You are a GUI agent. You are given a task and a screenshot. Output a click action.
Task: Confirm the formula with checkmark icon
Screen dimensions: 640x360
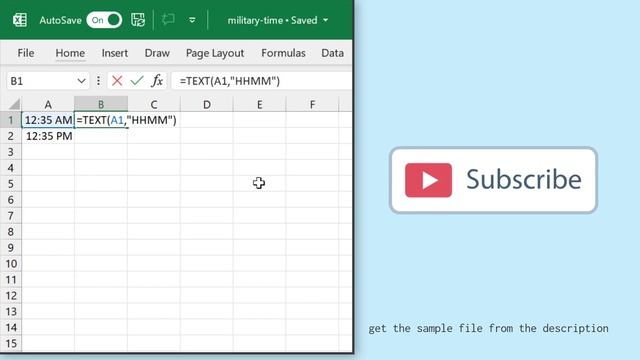[137, 81]
